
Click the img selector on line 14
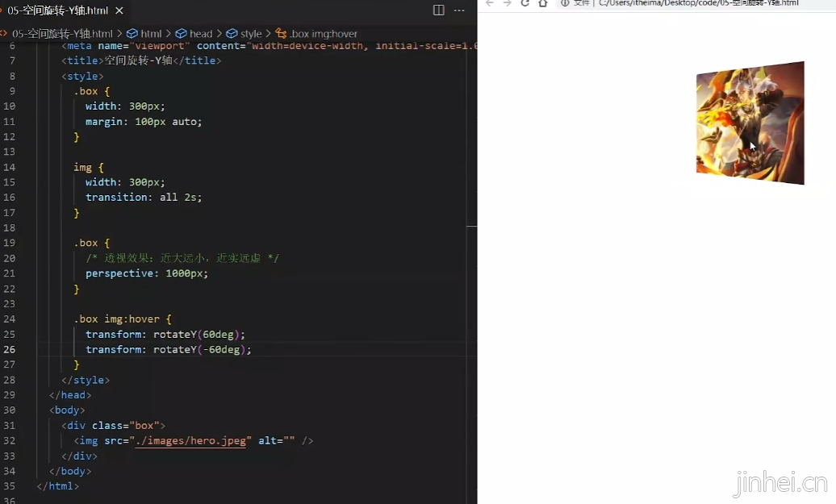tap(82, 167)
